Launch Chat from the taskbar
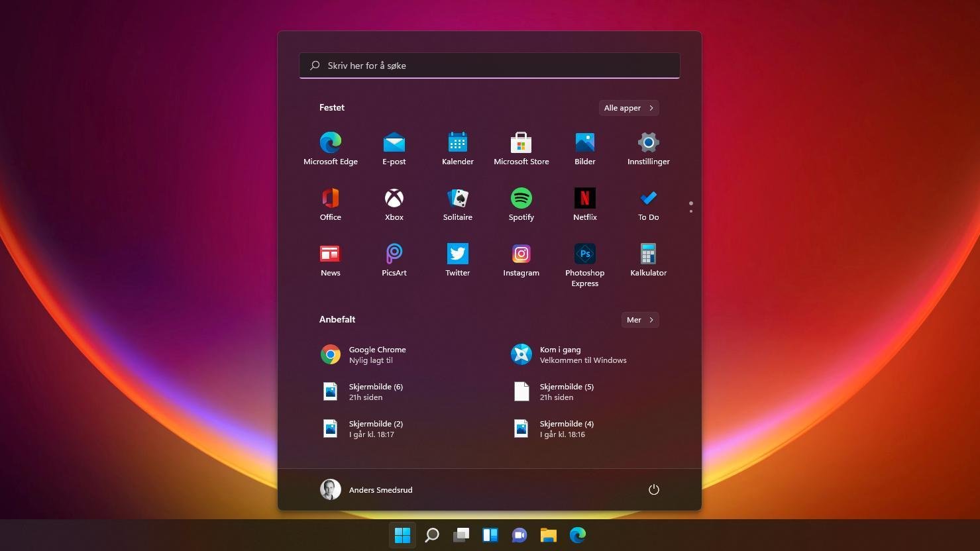The width and height of the screenshot is (980, 551). coord(519,535)
